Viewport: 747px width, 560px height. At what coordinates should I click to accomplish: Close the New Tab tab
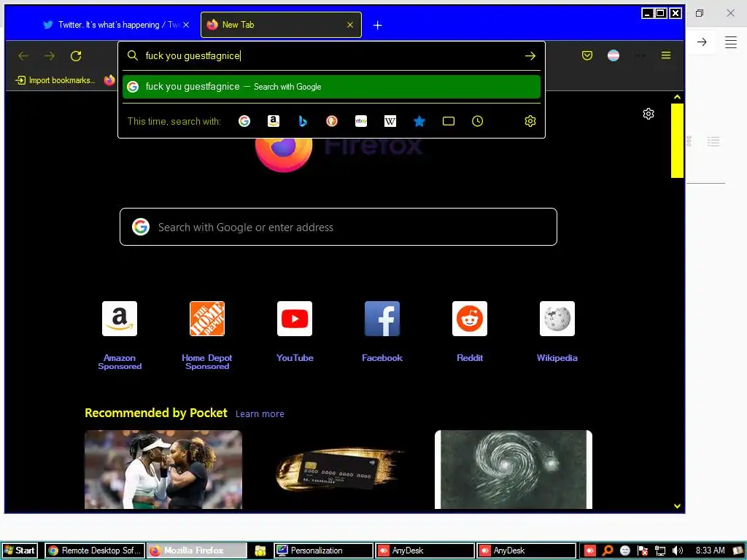tap(350, 25)
